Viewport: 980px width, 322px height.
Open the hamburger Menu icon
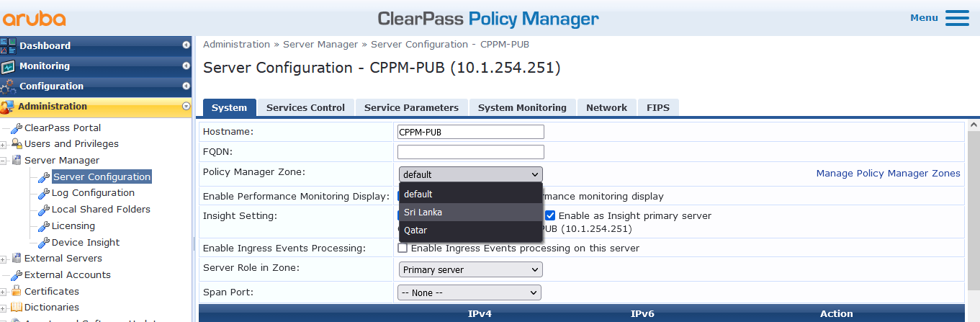pyautogui.click(x=957, y=18)
